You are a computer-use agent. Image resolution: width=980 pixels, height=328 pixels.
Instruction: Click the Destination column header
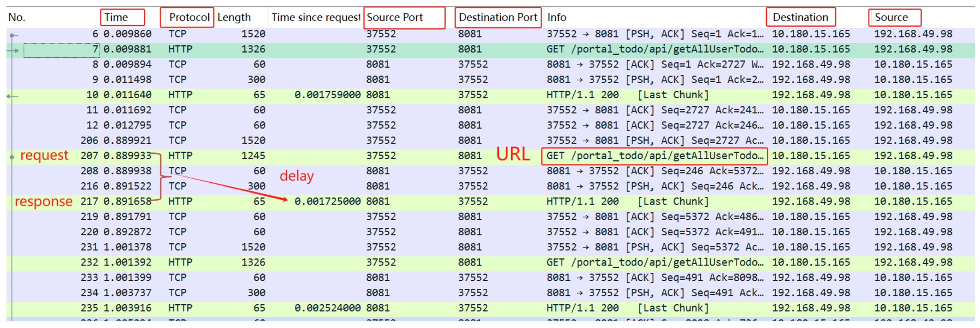pos(800,17)
